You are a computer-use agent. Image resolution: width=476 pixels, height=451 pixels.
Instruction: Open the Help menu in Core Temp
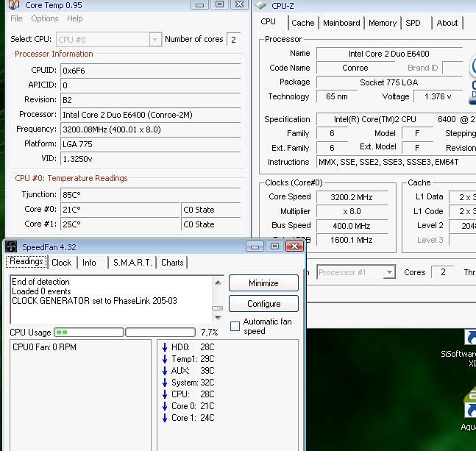(75, 18)
